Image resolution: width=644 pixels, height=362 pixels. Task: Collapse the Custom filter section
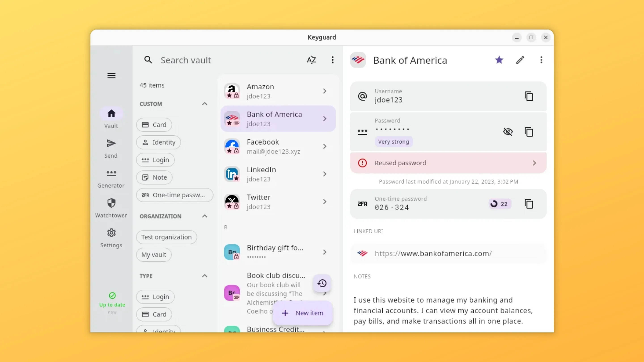pos(205,104)
